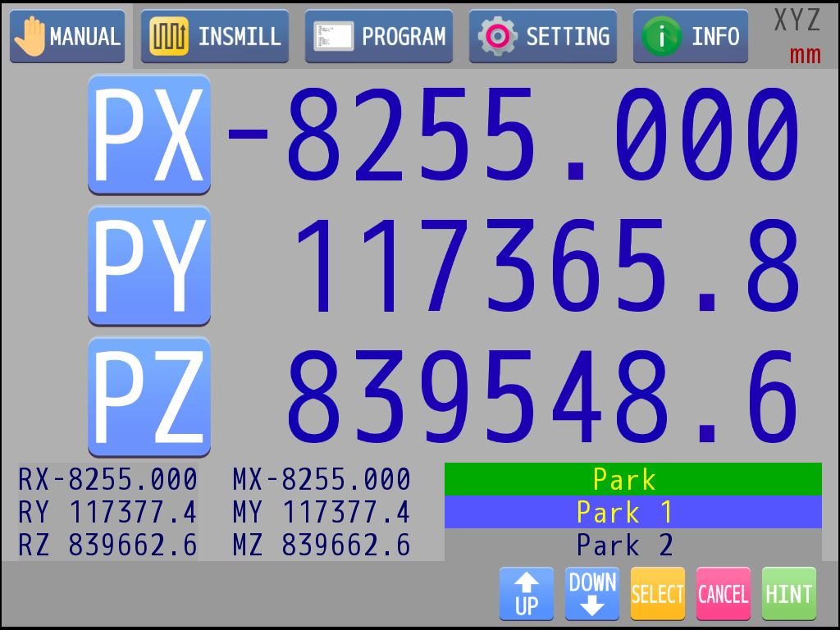Click the UP arrow button
The image size is (840, 630).
(527, 594)
